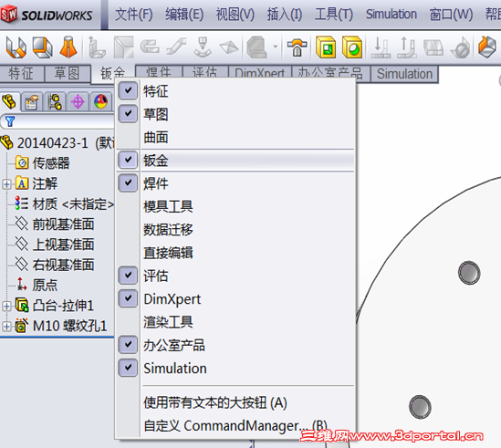Click the Cross-Break tool icon

click(x=229, y=47)
